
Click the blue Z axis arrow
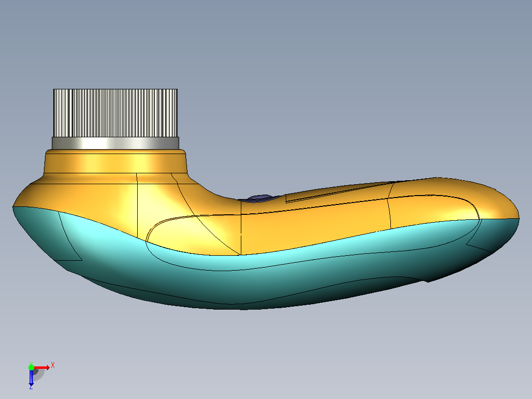[31, 377]
